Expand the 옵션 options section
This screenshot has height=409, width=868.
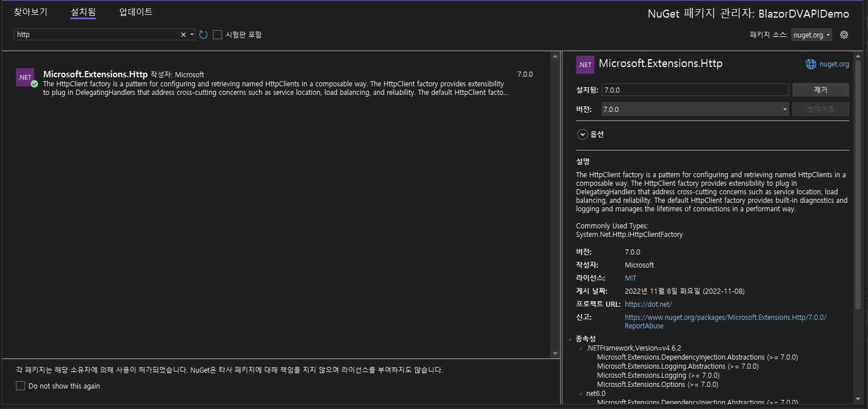(x=582, y=135)
